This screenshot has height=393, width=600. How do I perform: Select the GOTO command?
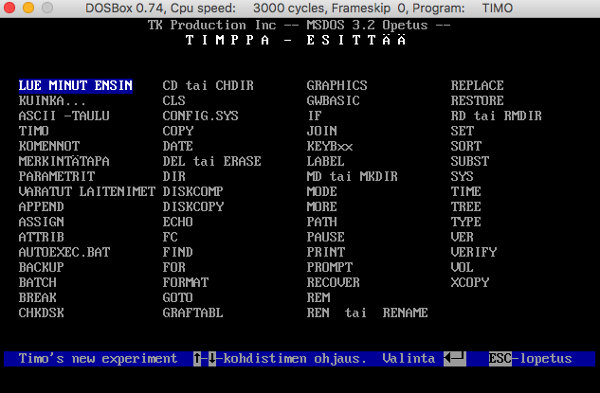coord(178,298)
